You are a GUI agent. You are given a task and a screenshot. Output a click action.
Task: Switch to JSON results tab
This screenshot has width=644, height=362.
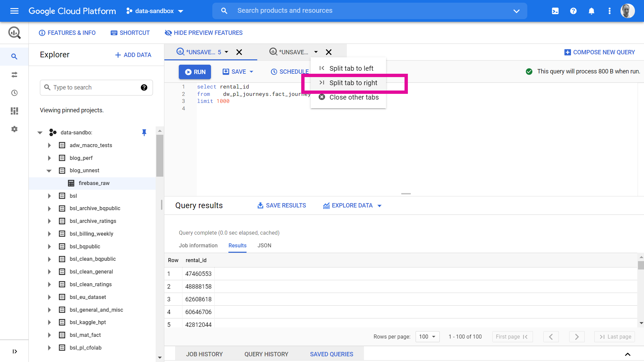pyautogui.click(x=264, y=245)
